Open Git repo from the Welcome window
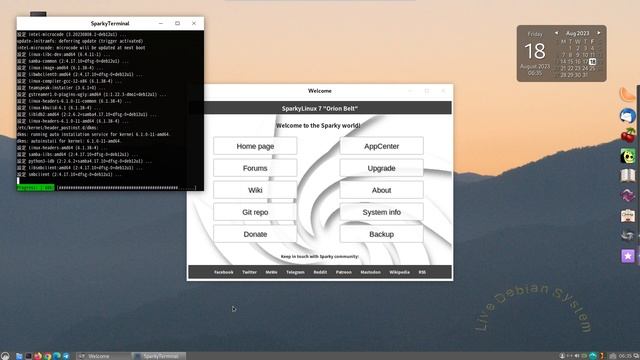640x360 pixels. tap(255, 212)
